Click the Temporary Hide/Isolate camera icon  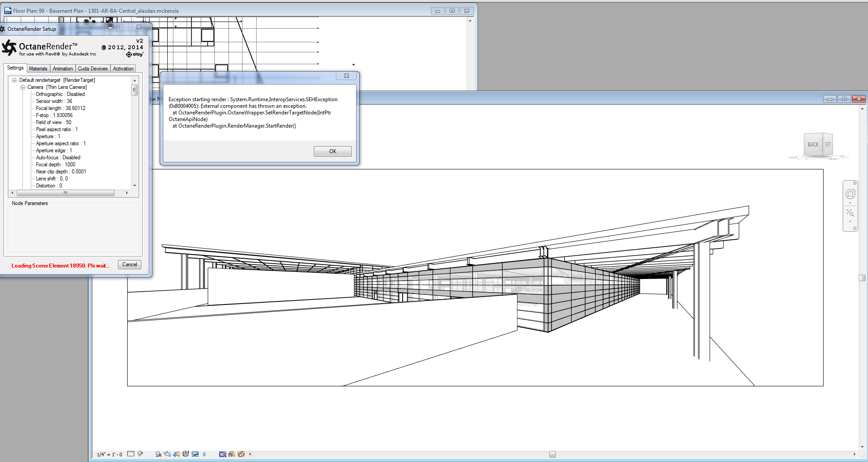223,454
